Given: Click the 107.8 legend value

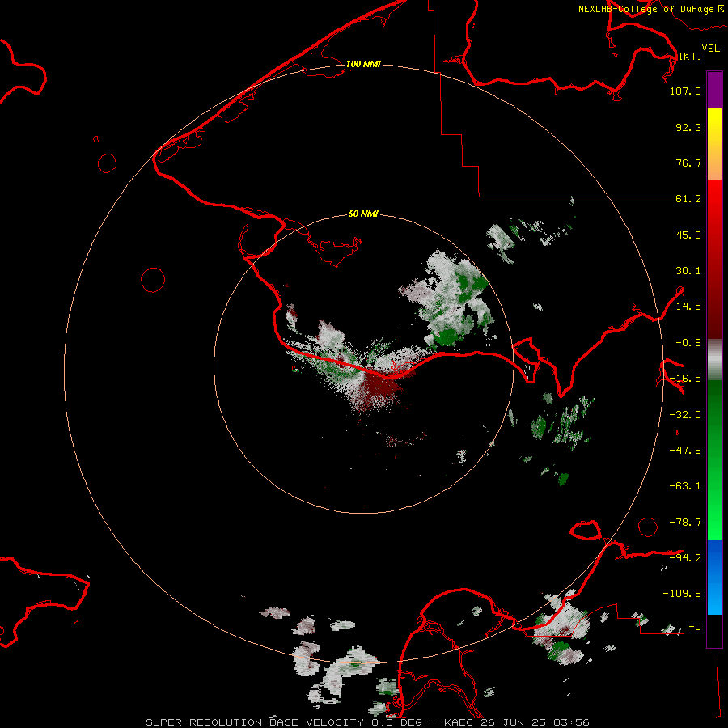Looking at the screenshot, I should coord(685,91).
